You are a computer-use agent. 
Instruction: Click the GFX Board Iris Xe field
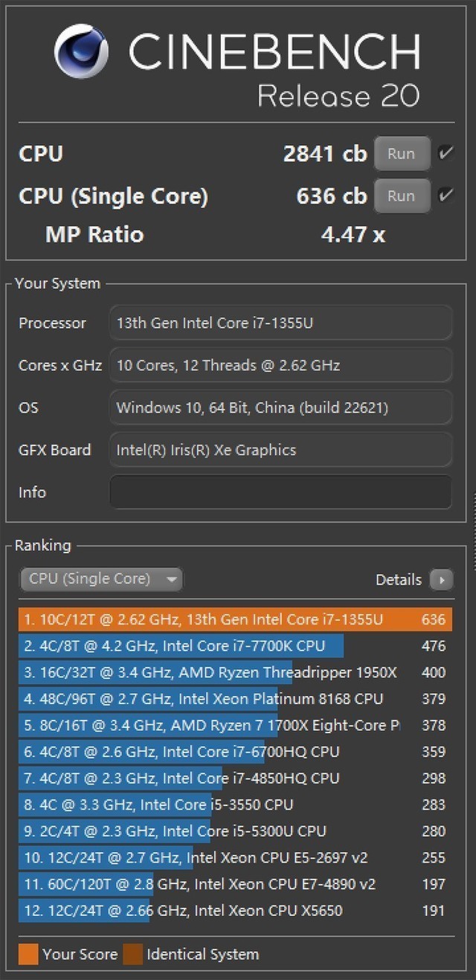280,450
